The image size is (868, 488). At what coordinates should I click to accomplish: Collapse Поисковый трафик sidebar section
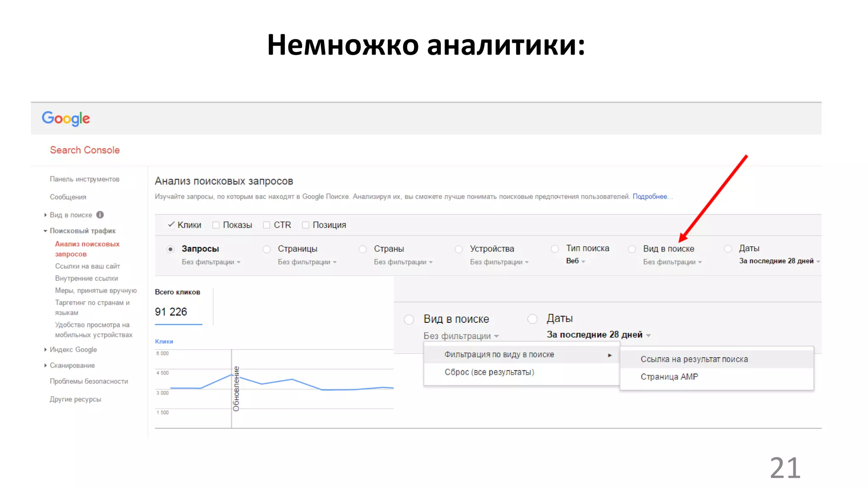[x=45, y=231]
